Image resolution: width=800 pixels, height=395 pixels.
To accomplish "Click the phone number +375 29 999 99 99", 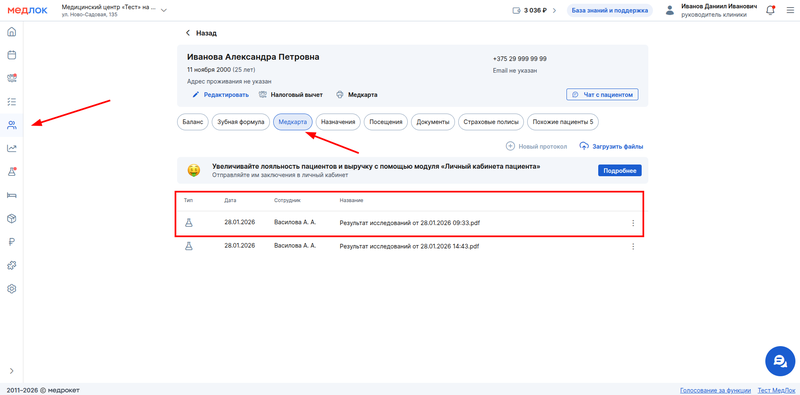I will click(x=520, y=59).
